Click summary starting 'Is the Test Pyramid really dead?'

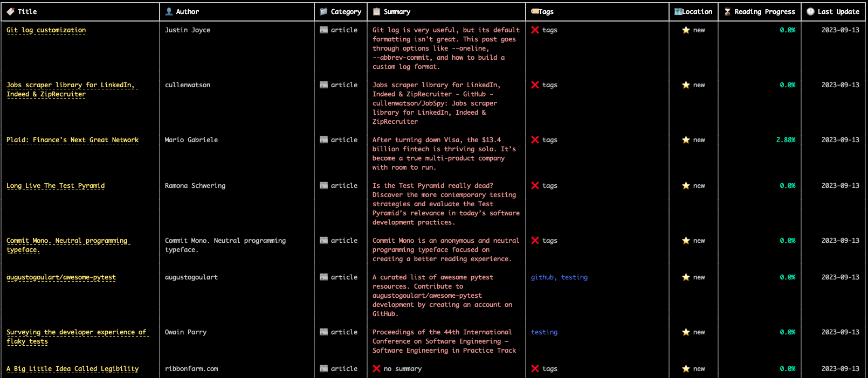pyautogui.click(x=446, y=204)
